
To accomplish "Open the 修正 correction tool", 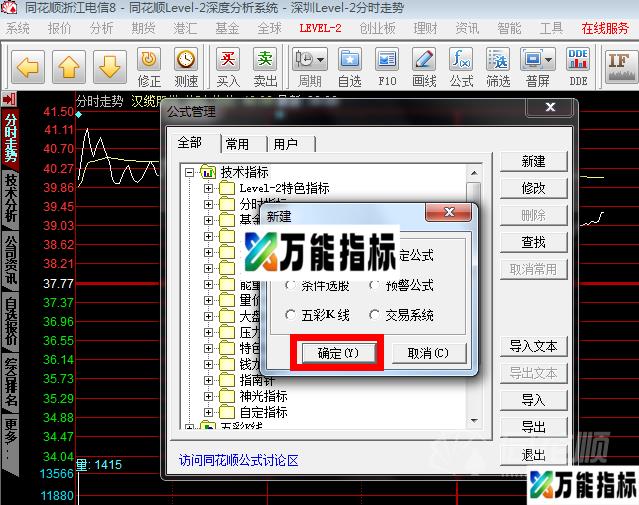I will (149, 67).
